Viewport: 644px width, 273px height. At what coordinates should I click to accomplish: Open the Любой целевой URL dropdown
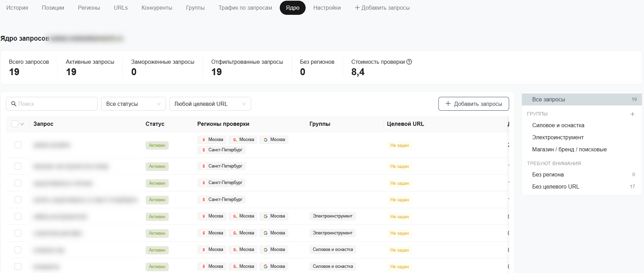[x=210, y=104]
